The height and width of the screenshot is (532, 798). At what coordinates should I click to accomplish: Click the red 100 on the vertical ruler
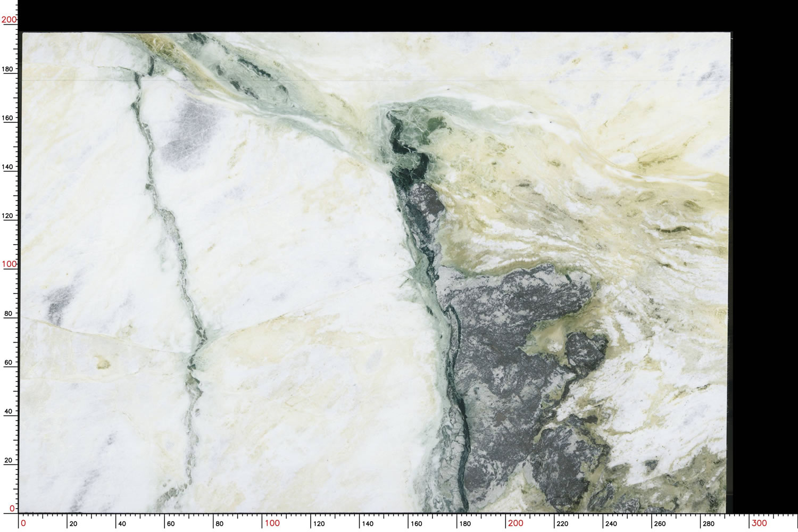pos(9,264)
